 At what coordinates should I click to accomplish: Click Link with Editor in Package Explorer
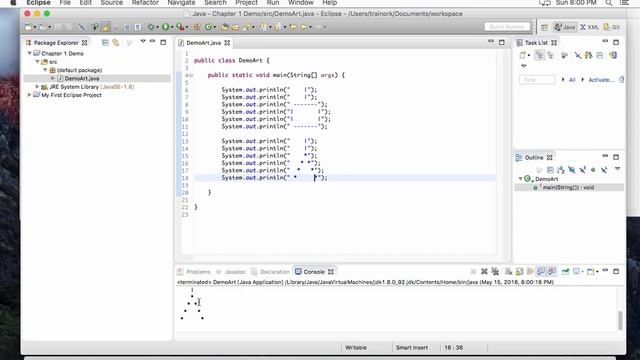116,42
